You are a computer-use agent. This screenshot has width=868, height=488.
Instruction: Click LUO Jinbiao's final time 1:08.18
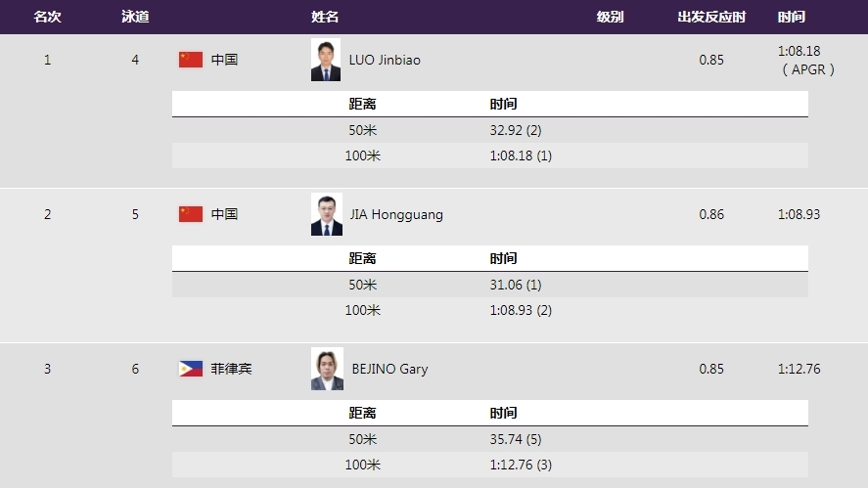click(x=799, y=51)
